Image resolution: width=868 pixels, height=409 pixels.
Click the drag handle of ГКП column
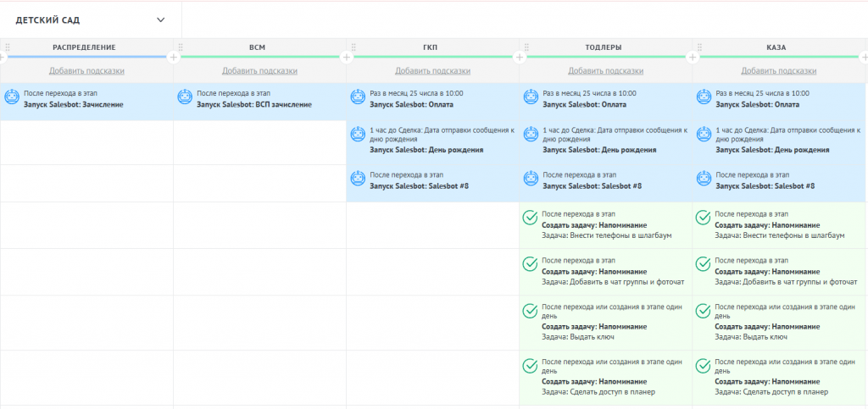[x=353, y=47]
